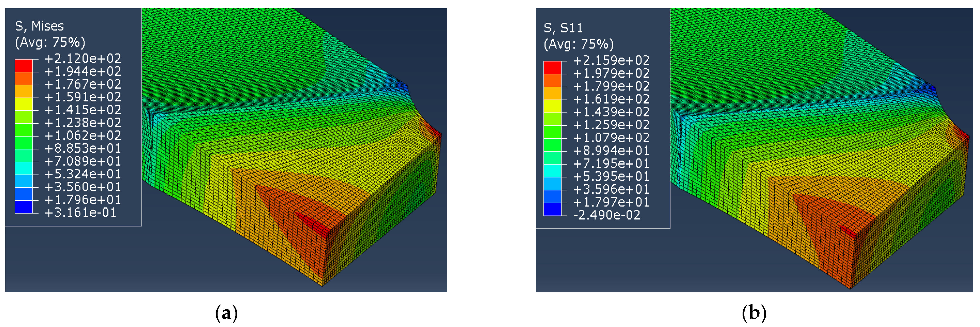Select the value +1.979e+02
Viewport: 980px width, 327px height.
611,73
